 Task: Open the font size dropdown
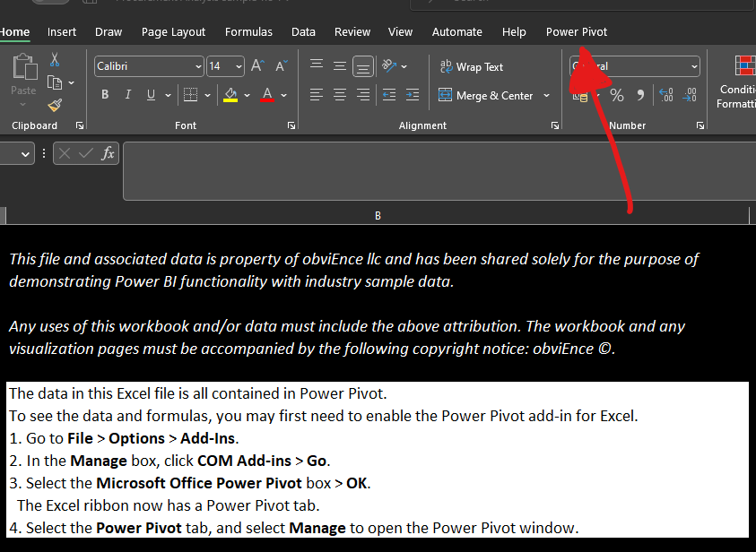coord(239,67)
